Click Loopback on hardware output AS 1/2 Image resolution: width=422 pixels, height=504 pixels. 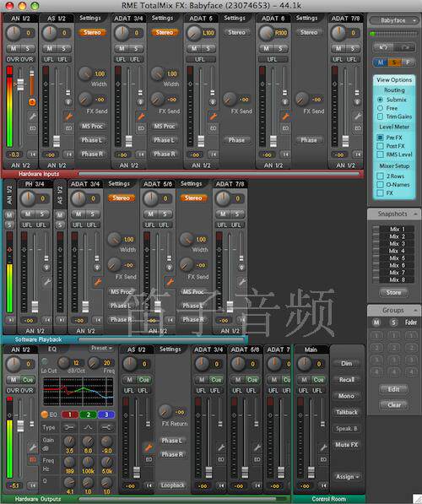(172, 485)
